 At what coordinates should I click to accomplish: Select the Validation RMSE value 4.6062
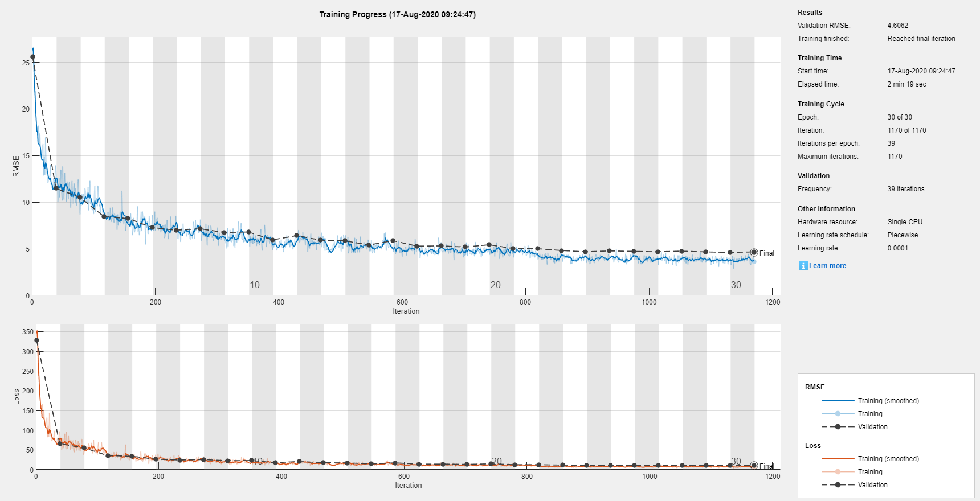tap(897, 26)
